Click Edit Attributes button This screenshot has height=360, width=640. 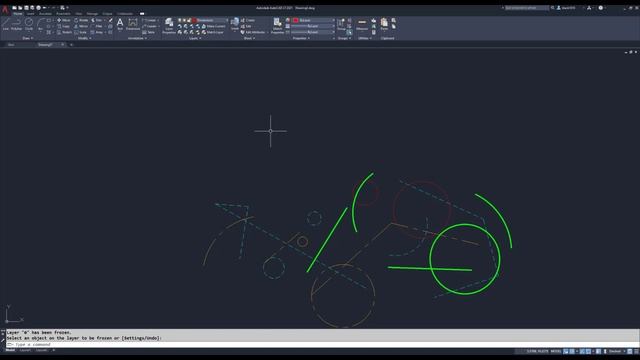tap(253, 32)
